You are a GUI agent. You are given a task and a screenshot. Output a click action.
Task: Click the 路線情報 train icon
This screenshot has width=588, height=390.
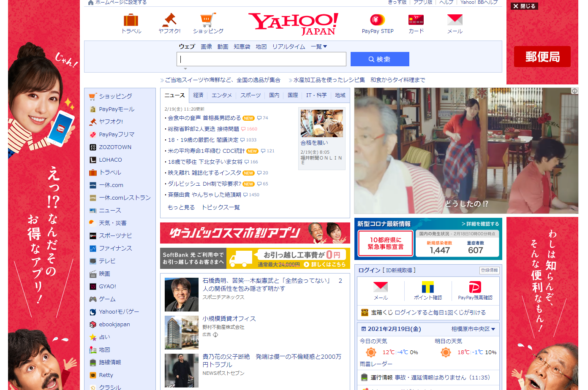tap(93, 363)
